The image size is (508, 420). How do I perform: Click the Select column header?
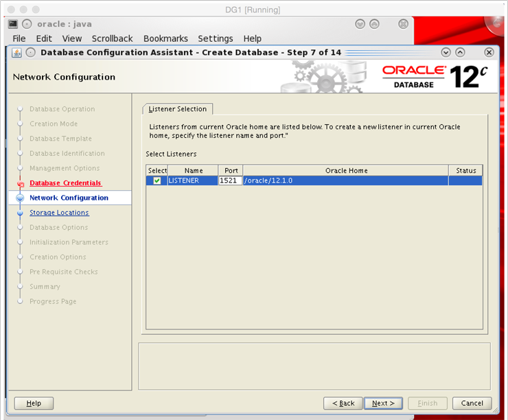(x=157, y=171)
